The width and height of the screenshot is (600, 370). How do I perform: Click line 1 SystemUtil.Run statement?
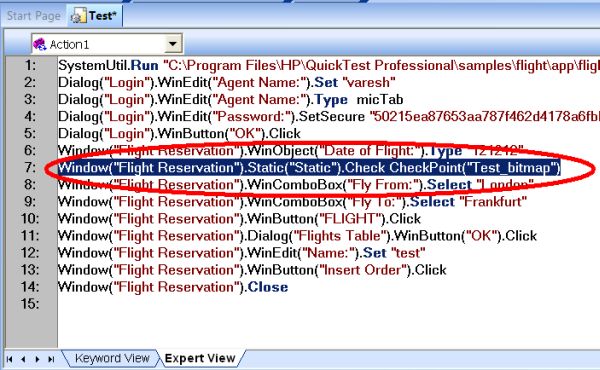pyautogui.click(x=329, y=65)
